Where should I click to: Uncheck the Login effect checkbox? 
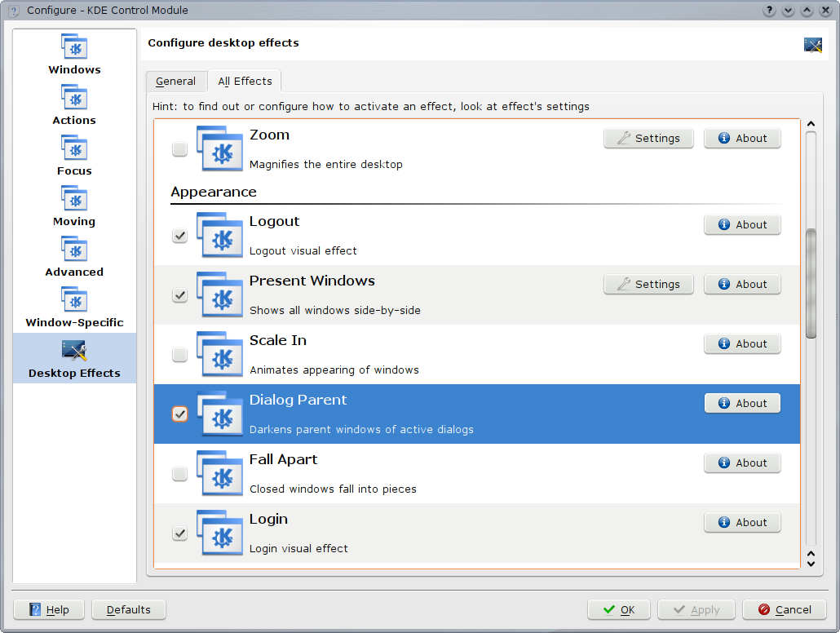click(179, 533)
